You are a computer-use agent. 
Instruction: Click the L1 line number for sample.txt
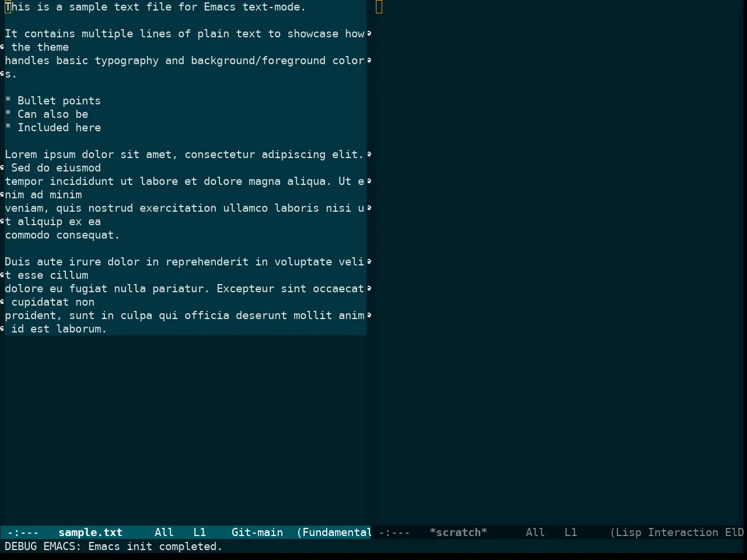pyautogui.click(x=200, y=533)
